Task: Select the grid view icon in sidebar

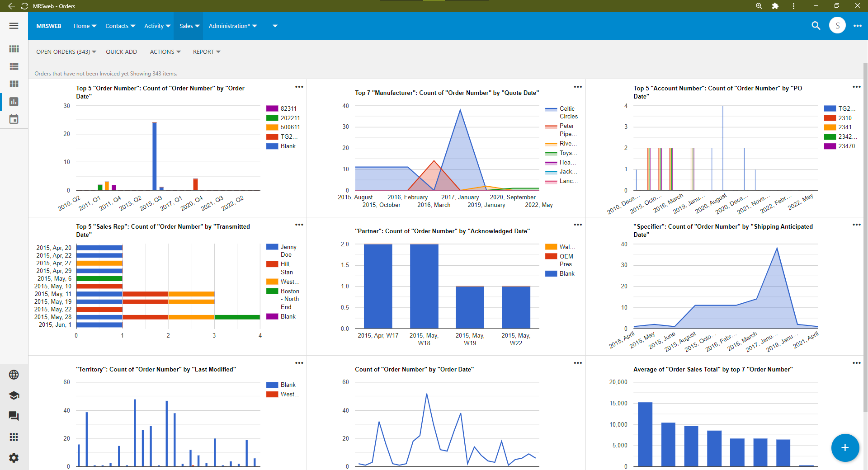Action: (x=14, y=49)
